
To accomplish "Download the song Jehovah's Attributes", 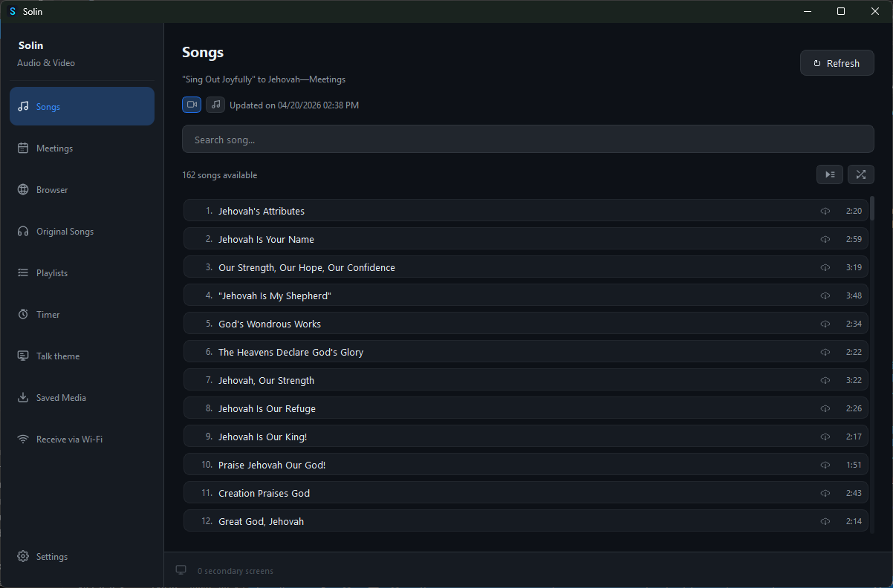I will pyautogui.click(x=825, y=211).
